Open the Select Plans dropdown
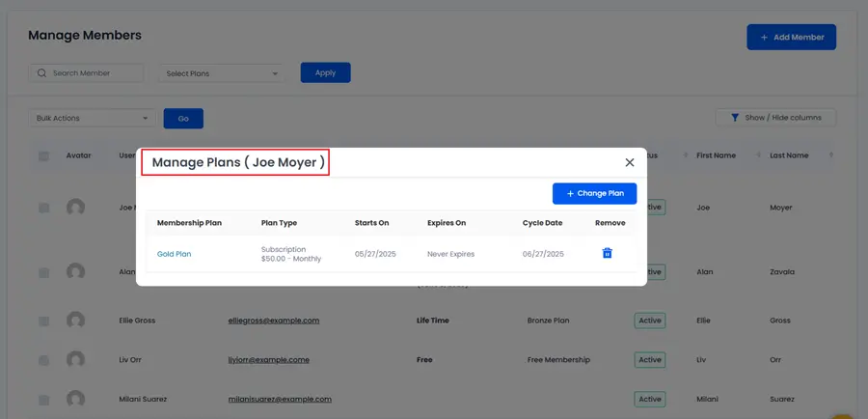The image size is (868, 419). [x=222, y=73]
